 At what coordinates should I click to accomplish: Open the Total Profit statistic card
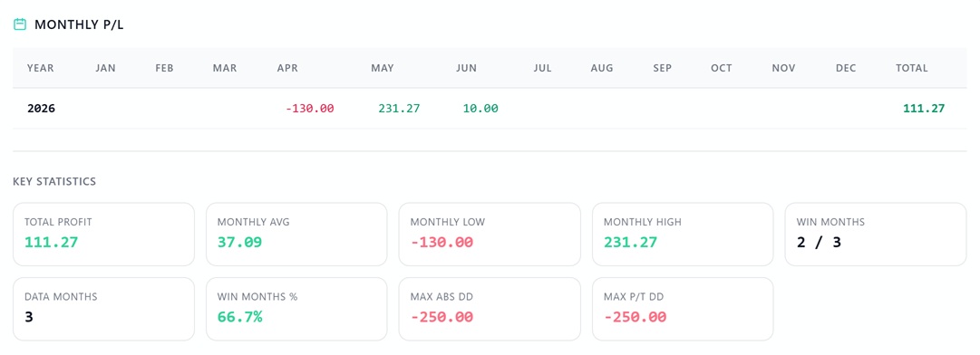103,234
